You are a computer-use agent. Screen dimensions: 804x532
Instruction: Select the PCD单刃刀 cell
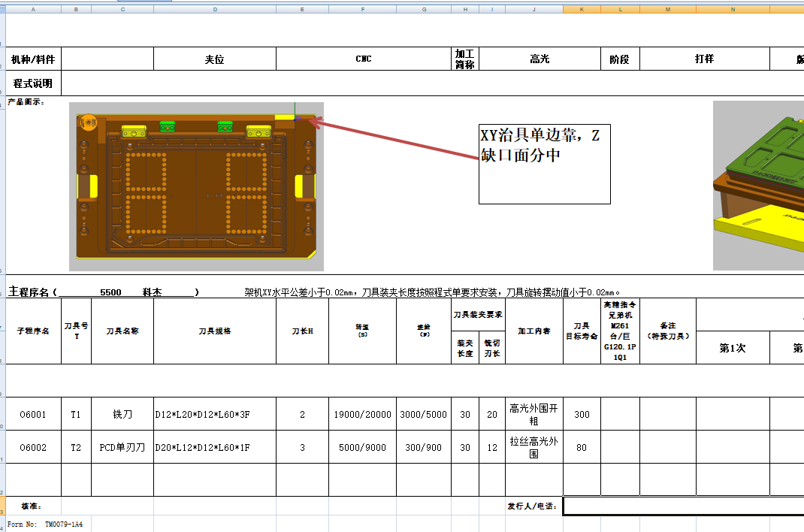coord(122,447)
